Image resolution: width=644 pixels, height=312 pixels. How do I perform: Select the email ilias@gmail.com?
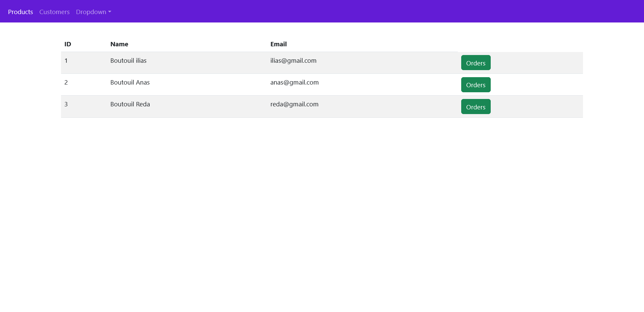click(293, 61)
